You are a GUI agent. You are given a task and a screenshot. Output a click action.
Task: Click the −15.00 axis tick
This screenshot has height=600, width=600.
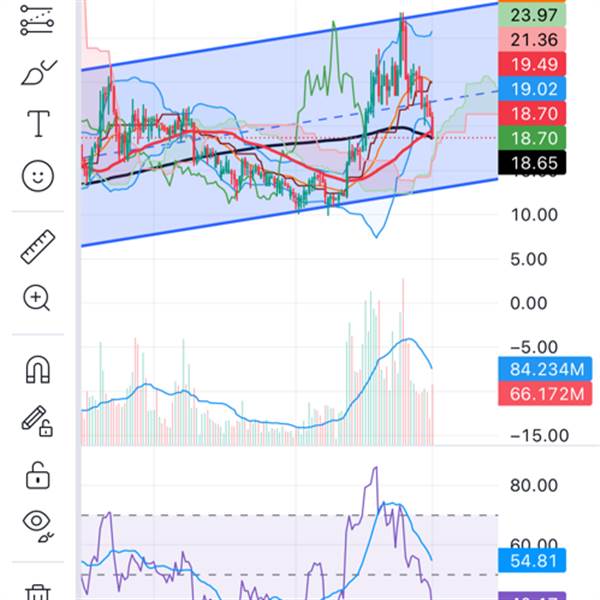pyautogui.click(x=539, y=436)
